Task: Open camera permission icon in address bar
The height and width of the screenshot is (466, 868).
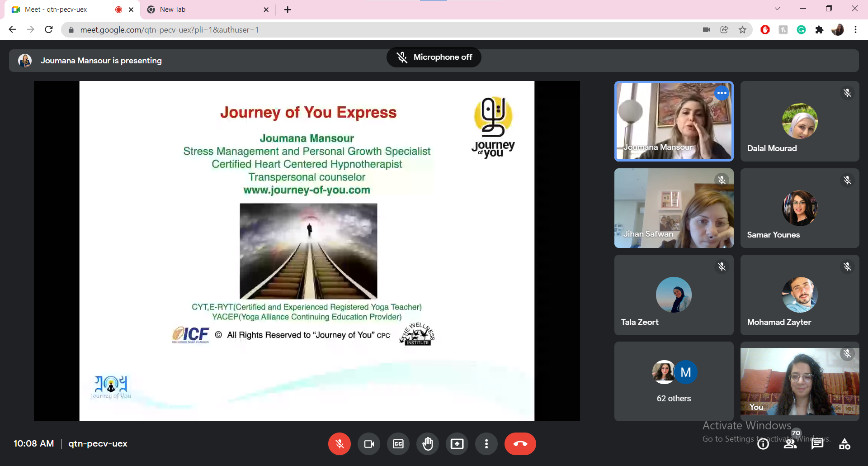Action: (706, 30)
